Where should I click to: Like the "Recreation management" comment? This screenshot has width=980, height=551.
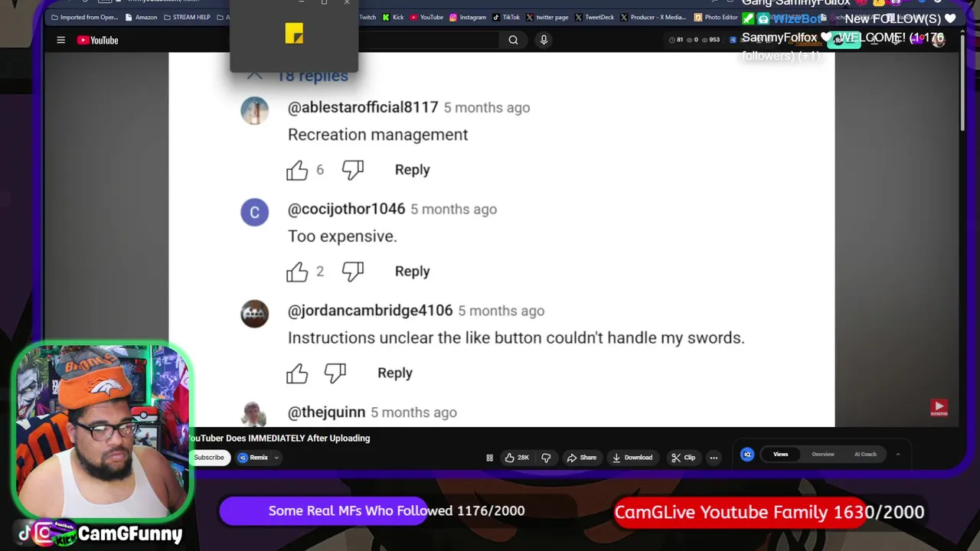point(297,170)
